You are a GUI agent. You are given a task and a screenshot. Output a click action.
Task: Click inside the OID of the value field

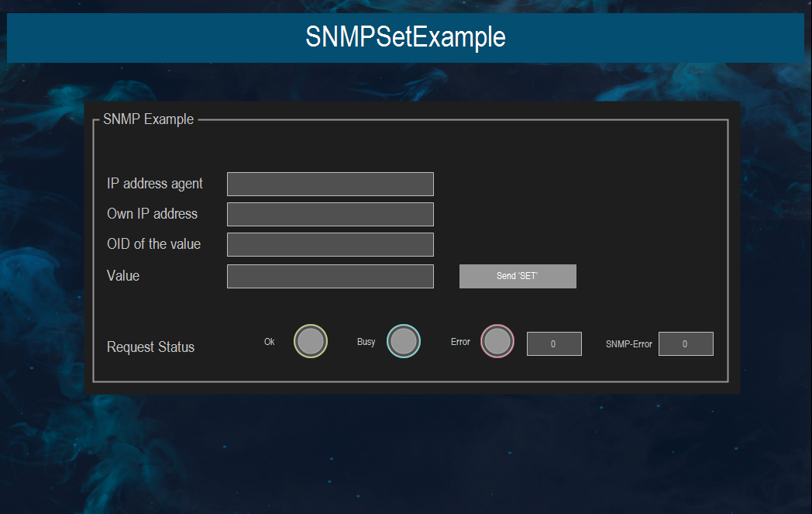pyautogui.click(x=330, y=244)
